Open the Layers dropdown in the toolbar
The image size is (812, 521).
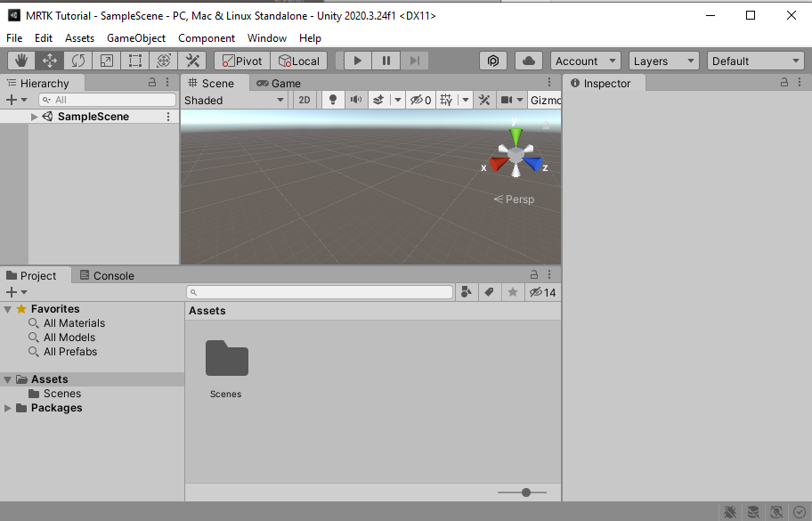[663, 61]
